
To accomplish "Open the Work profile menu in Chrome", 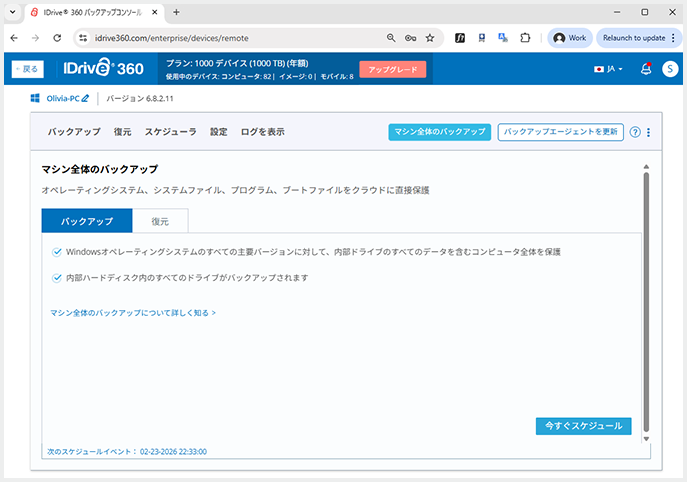I will (569, 37).
